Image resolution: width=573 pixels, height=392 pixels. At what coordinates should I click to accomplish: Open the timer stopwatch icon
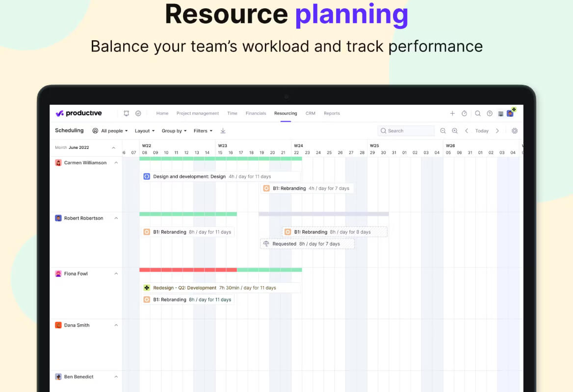point(464,114)
